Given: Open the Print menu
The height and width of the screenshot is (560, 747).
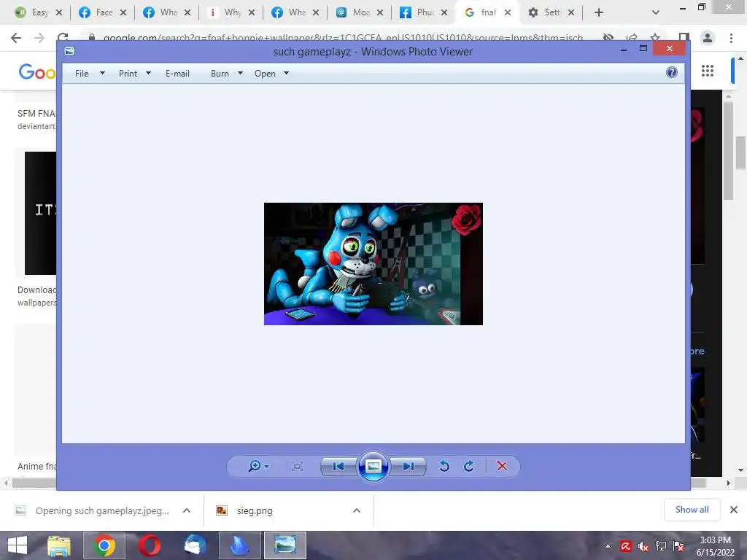Looking at the screenshot, I should (x=128, y=74).
